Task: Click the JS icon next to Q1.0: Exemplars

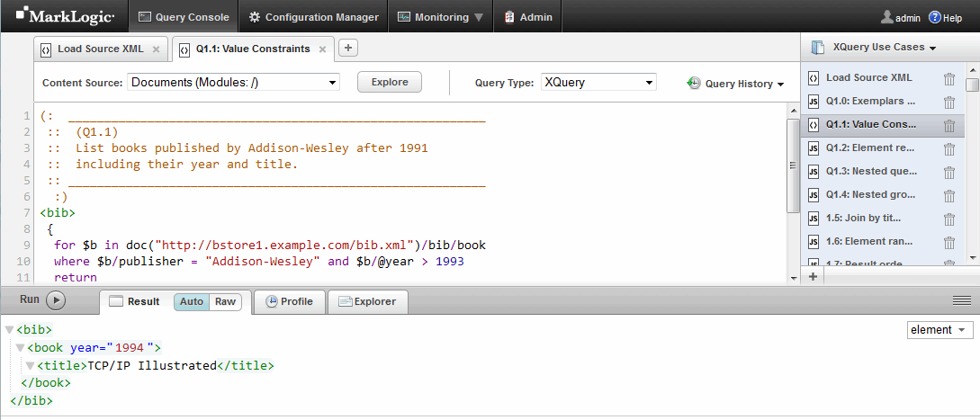Action: pos(814,102)
